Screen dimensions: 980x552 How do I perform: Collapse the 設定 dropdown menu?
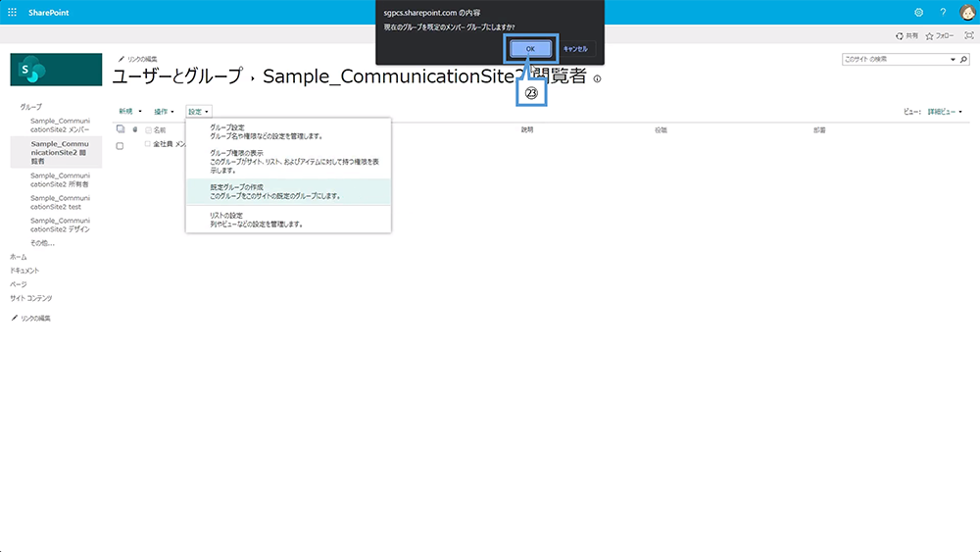pyautogui.click(x=199, y=111)
